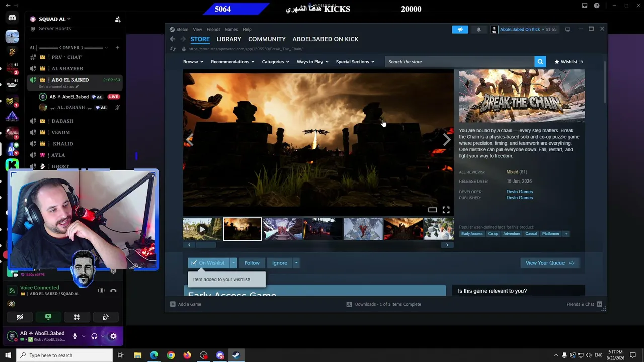Screen dimensions: 644x362
Task: Switch to the LIBRARY tab
Action: 229,39
